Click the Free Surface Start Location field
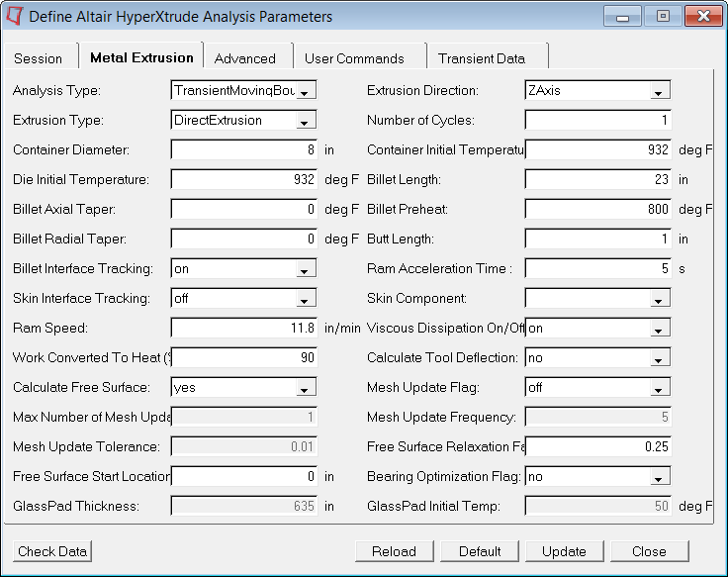 [243, 477]
